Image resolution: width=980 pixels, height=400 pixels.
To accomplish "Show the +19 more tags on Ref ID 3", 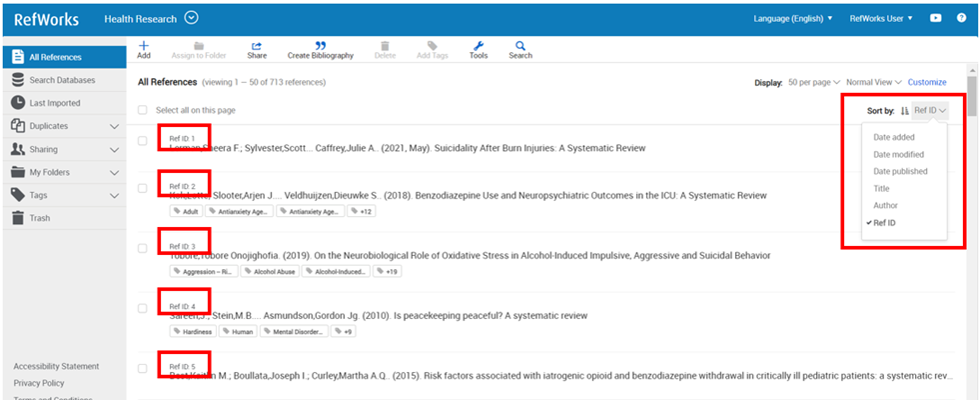I will point(388,272).
